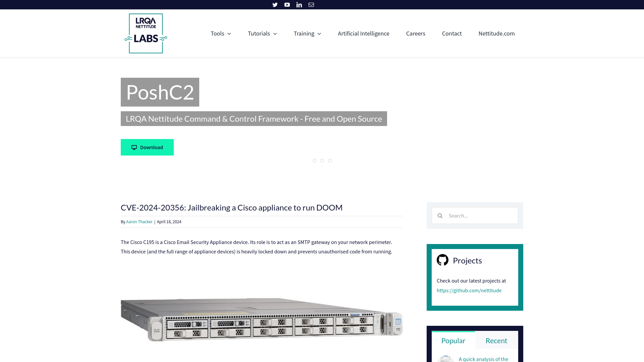Screen dimensions: 644x362
Task: Click the Search input field in sidebar
Action: click(x=479, y=215)
